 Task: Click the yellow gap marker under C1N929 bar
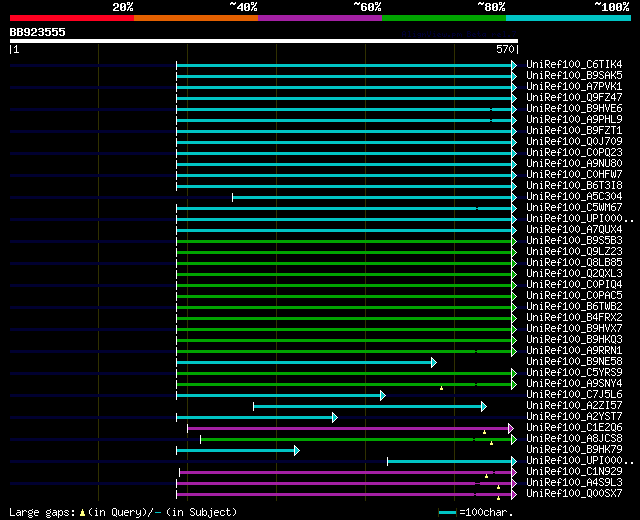(486, 476)
